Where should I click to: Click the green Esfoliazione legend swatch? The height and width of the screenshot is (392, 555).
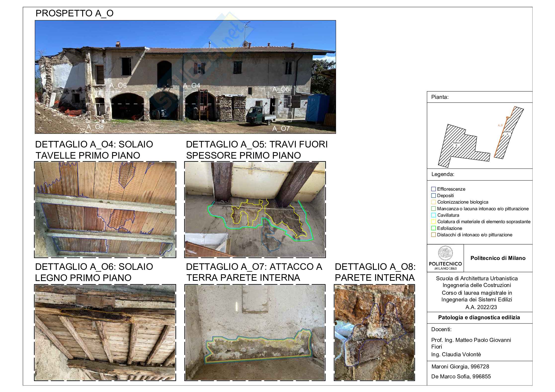click(433, 228)
